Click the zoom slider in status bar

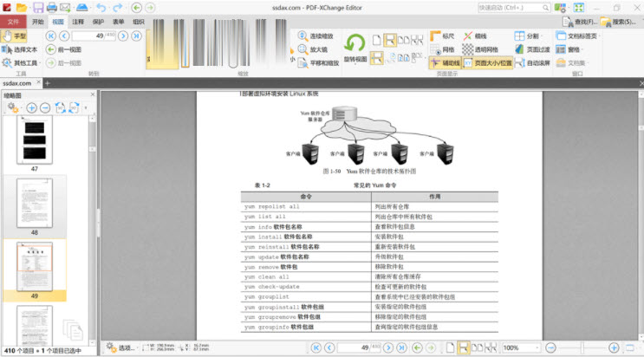point(581,347)
